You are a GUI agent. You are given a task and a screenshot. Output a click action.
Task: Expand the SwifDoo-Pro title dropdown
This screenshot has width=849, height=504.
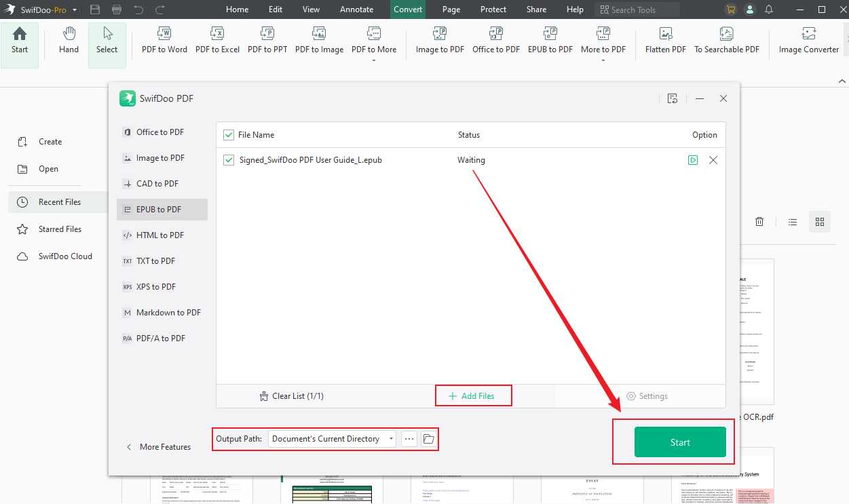74,10
